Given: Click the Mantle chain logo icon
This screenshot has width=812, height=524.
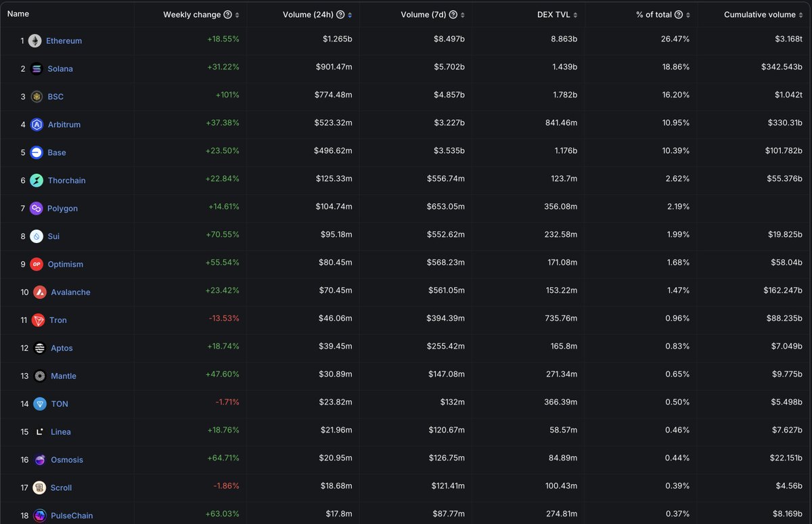Looking at the screenshot, I should point(39,376).
